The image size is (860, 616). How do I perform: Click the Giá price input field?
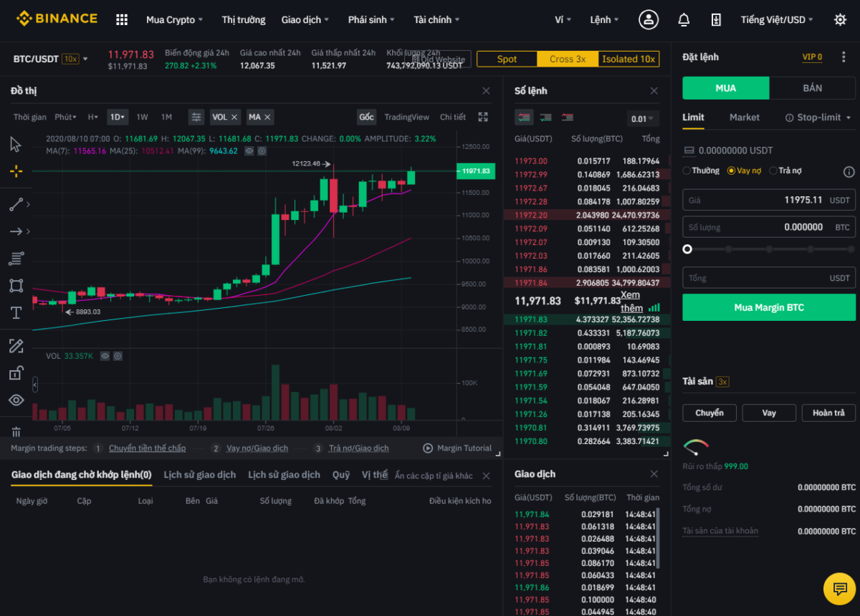(x=769, y=201)
